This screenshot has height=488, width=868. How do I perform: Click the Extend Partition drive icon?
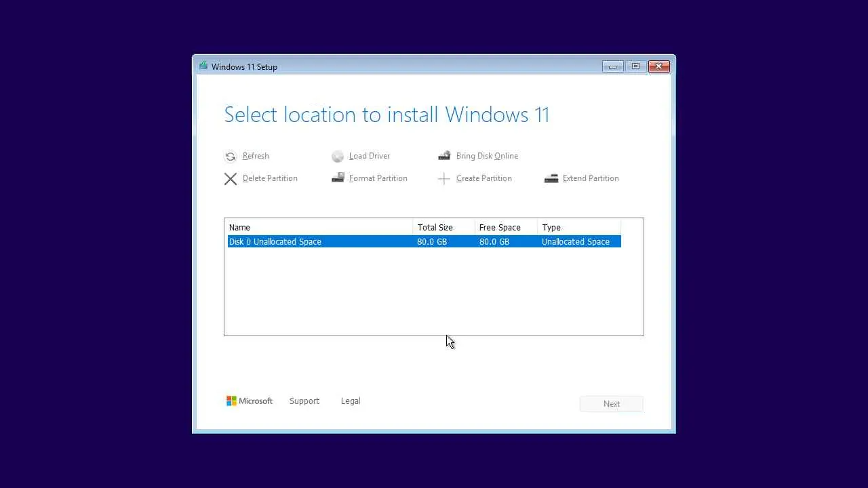(551, 178)
